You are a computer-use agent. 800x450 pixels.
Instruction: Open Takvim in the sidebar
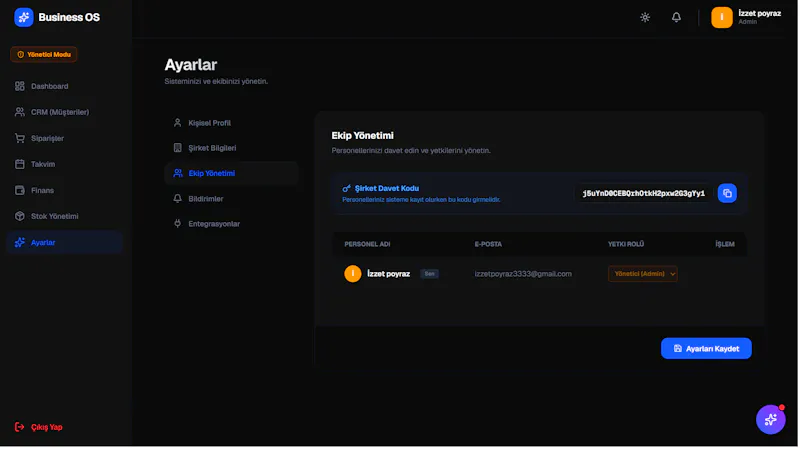click(x=64, y=164)
